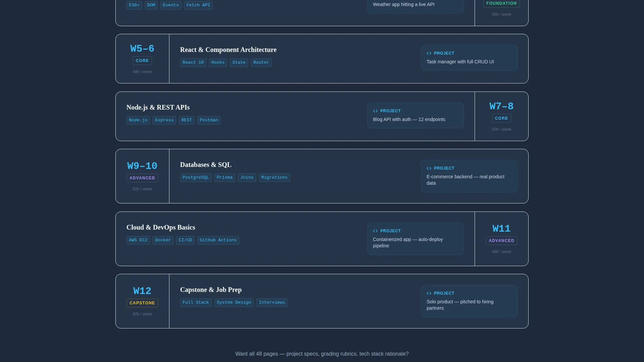The height and width of the screenshot is (362, 644).
Task: Click the Hooks tag
Action: (x=218, y=63)
